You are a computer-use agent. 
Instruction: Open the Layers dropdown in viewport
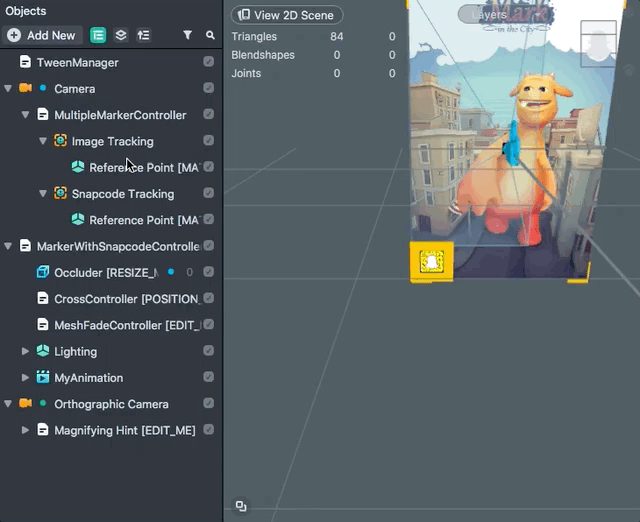(x=488, y=15)
